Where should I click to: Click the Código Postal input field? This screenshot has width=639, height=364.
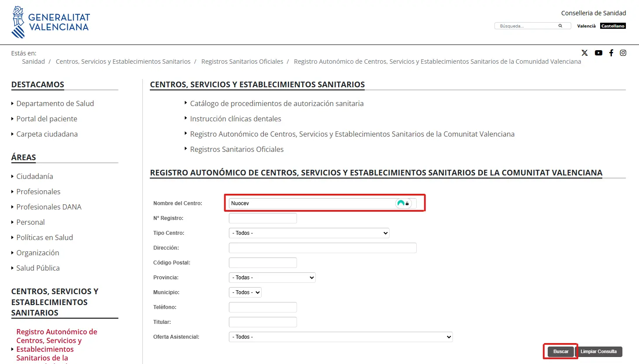click(263, 263)
